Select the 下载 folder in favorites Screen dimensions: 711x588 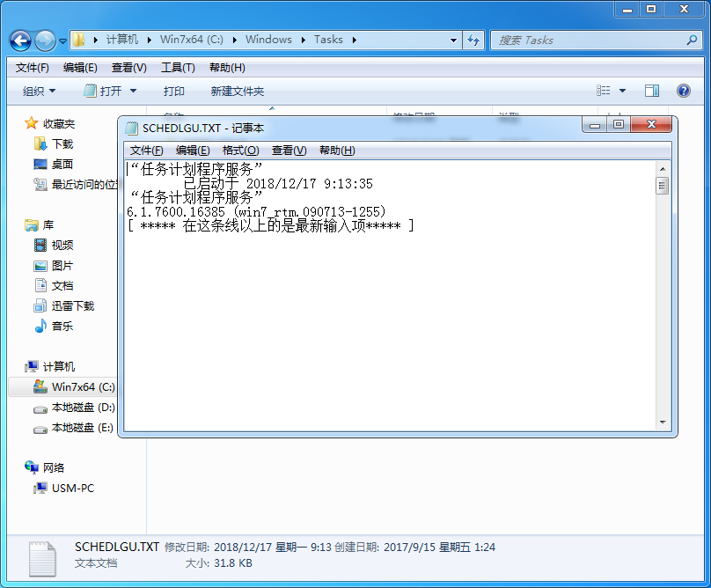click(x=62, y=143)
